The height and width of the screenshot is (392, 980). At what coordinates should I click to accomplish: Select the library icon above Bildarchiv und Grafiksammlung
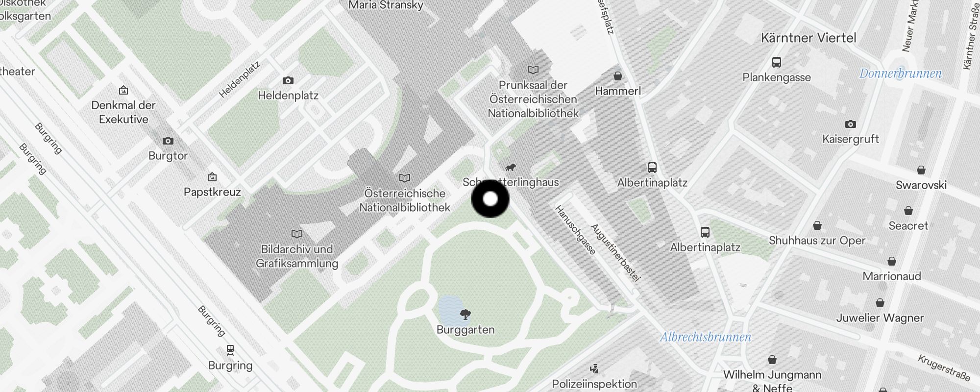coord(297,234)
